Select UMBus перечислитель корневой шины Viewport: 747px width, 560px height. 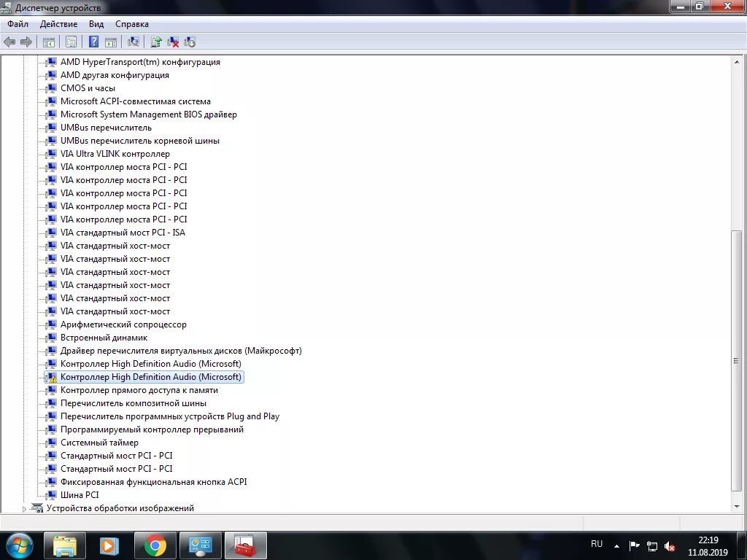tap(139, 141)
